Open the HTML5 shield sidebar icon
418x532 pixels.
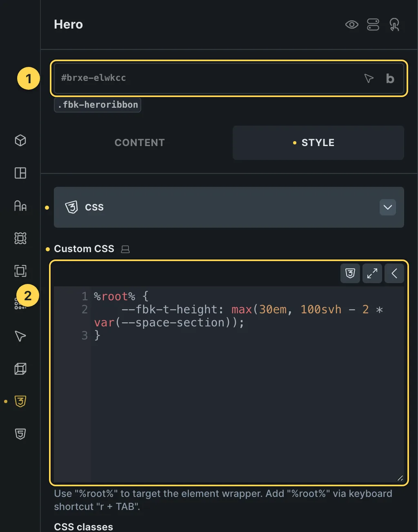tap(20, 434)
